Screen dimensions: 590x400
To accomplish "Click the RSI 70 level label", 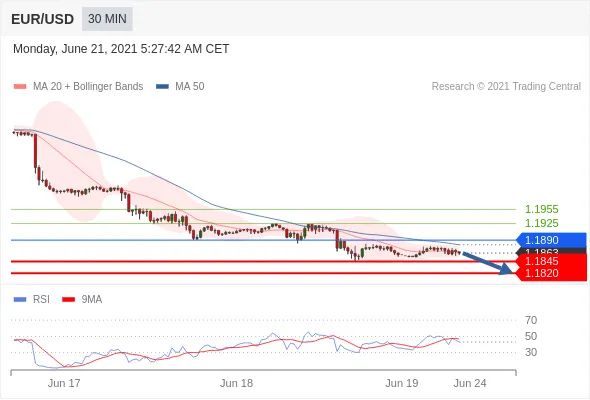I will (x=531, y=320).
